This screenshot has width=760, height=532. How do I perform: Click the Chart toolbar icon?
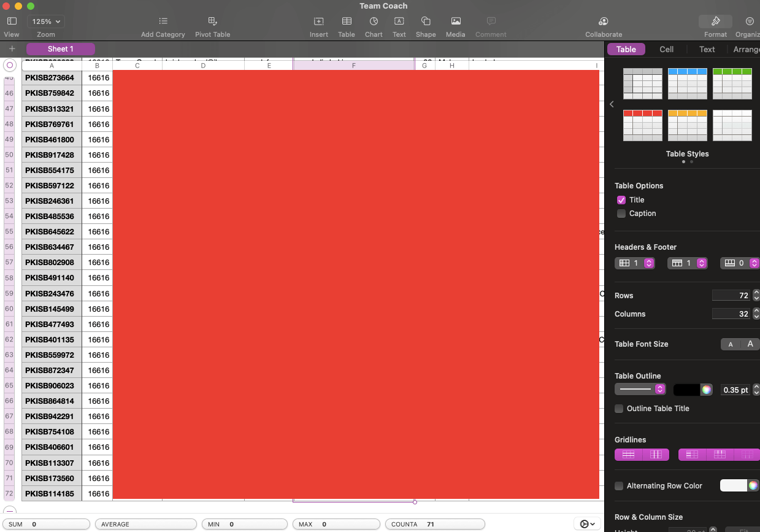click(374, 21)
